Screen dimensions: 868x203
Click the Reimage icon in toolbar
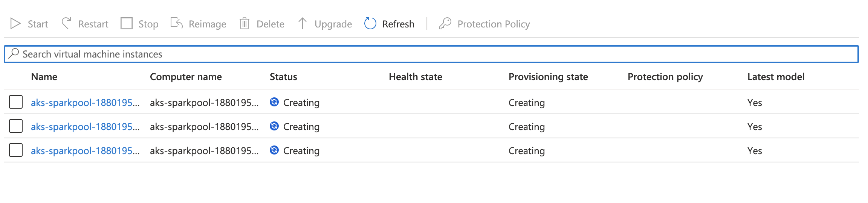click(176, 23)
